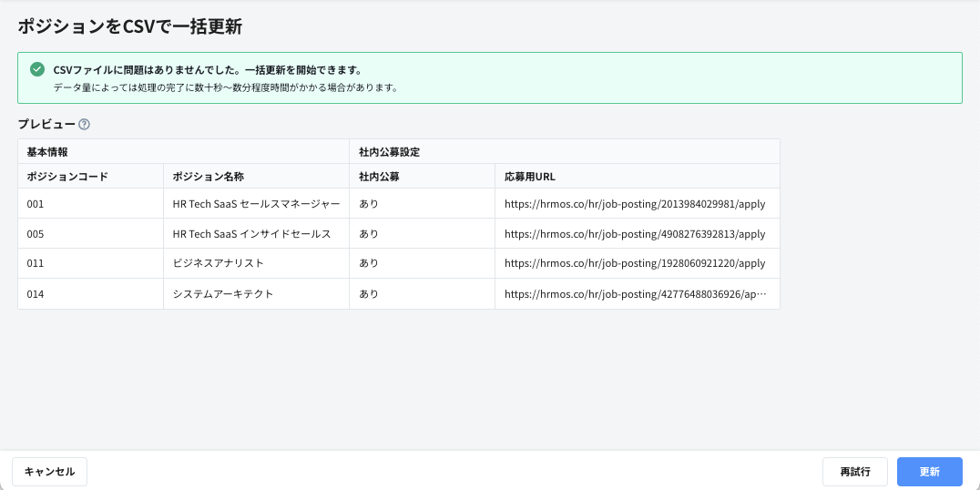Select HR Tech SaaS インサイドセールス cell

pyautogui.click(x=251, y=234)
